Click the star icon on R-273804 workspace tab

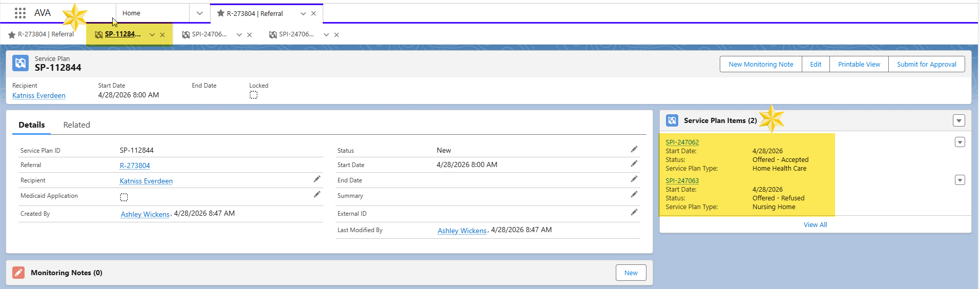(x=221, y=13)
